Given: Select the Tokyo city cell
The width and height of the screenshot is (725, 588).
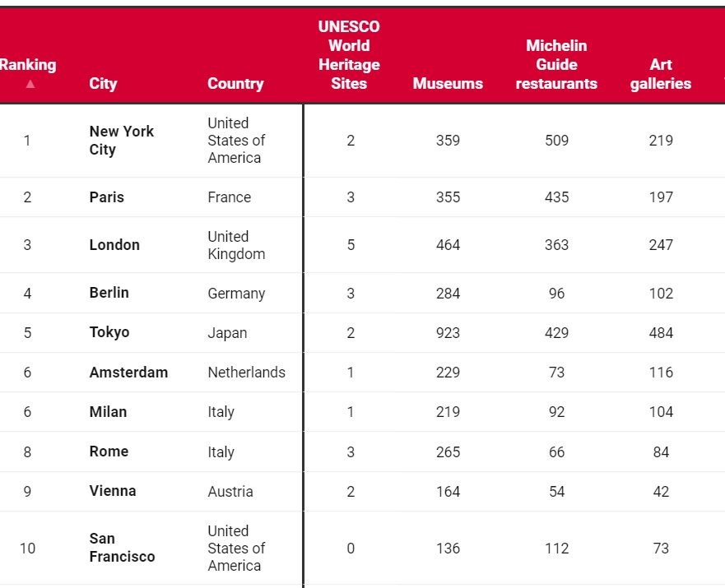Looking at the screenshot, I should 109,332.
